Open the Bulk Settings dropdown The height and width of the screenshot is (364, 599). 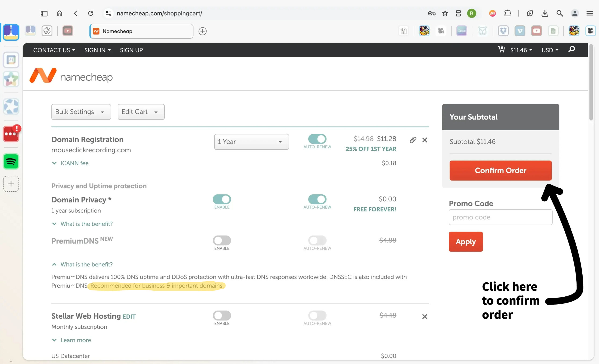tap(81, 112)
